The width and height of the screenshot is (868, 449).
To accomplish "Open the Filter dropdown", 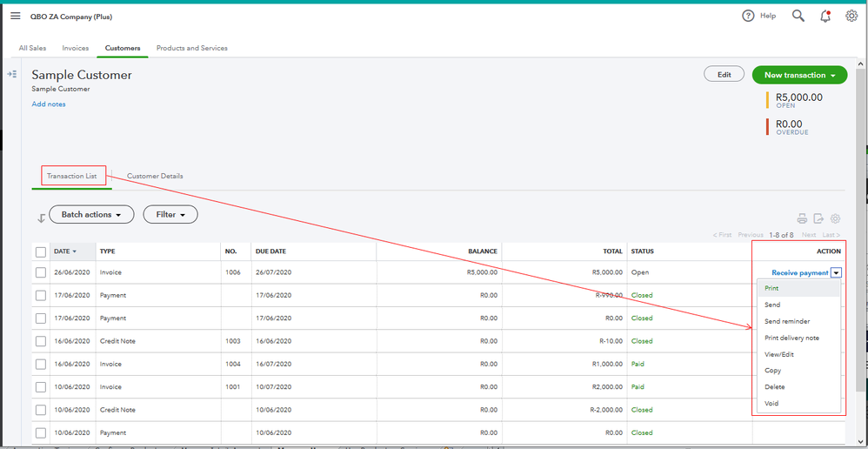I will (170, 214).
